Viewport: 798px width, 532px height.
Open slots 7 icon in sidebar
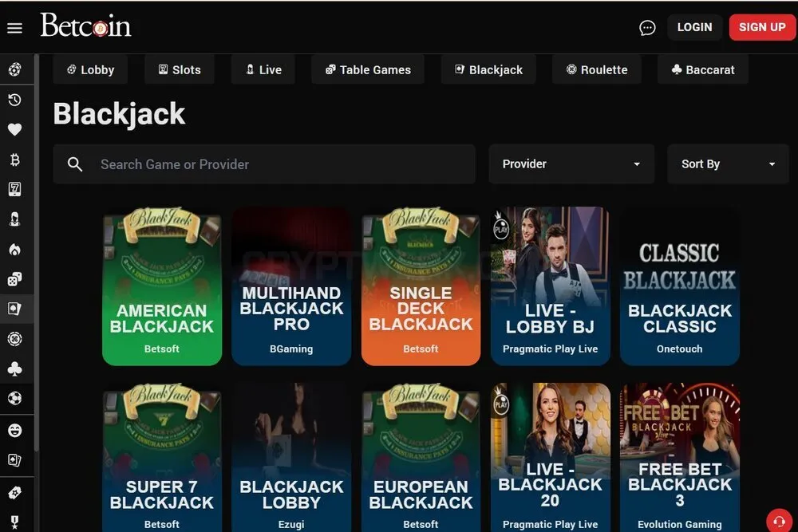coord(14,189)
